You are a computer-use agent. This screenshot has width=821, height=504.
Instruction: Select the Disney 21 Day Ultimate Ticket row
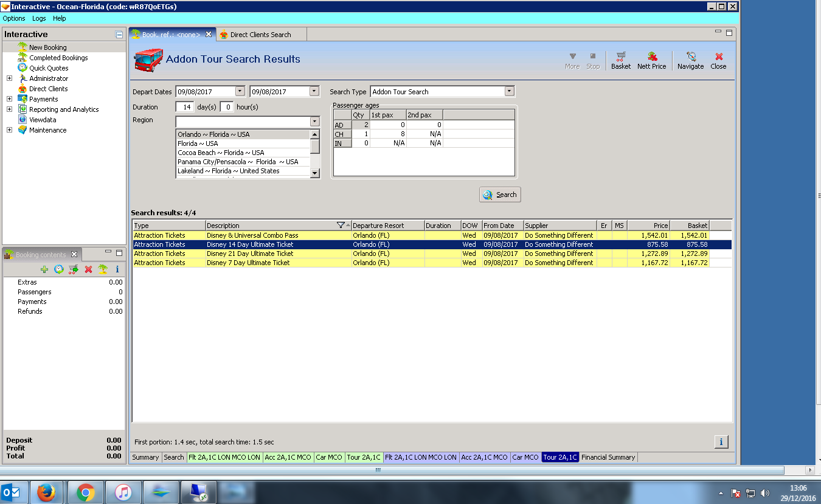(x=432, y=254)
